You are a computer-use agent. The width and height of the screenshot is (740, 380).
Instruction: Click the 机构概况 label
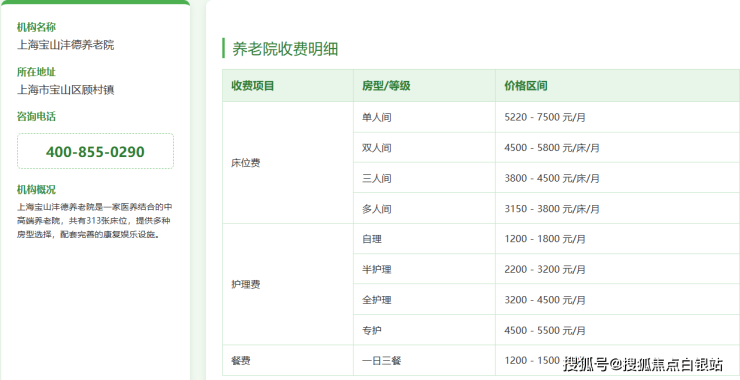pyautogui.click(x=36, y=189)
